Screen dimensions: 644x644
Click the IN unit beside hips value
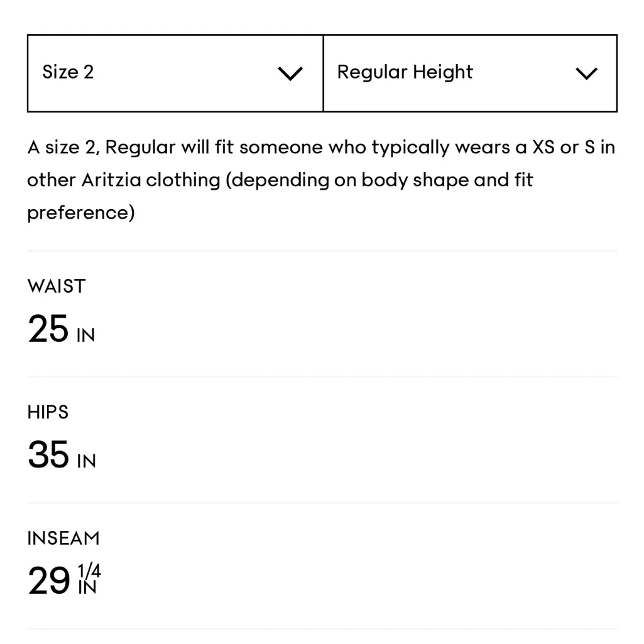pyautogui.click(x=86, y=462)
